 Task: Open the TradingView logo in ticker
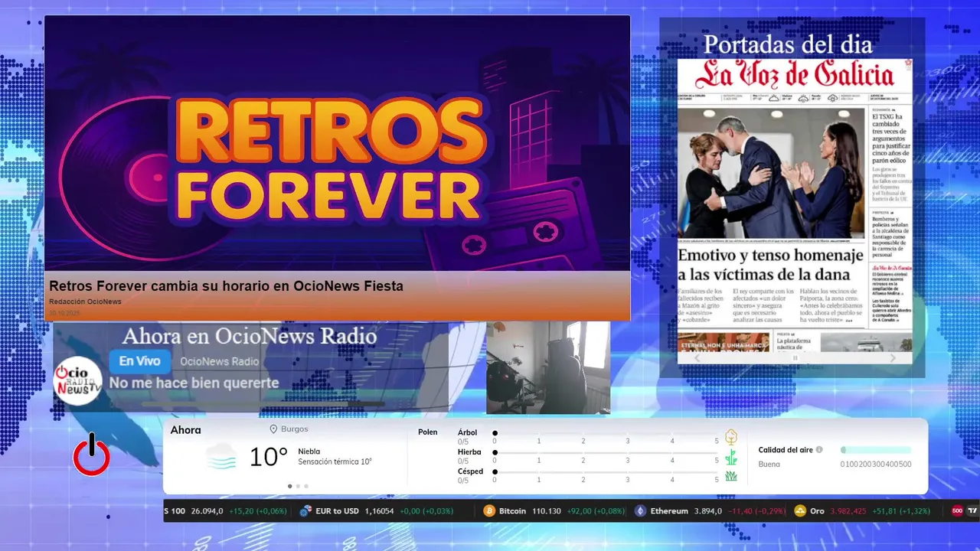click(972, 510)
